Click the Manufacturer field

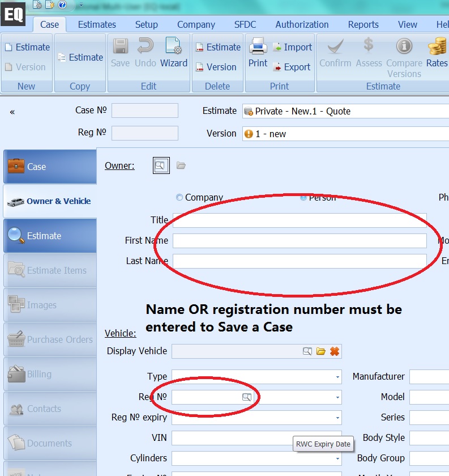pyautogui.click(x=429, y=377)
